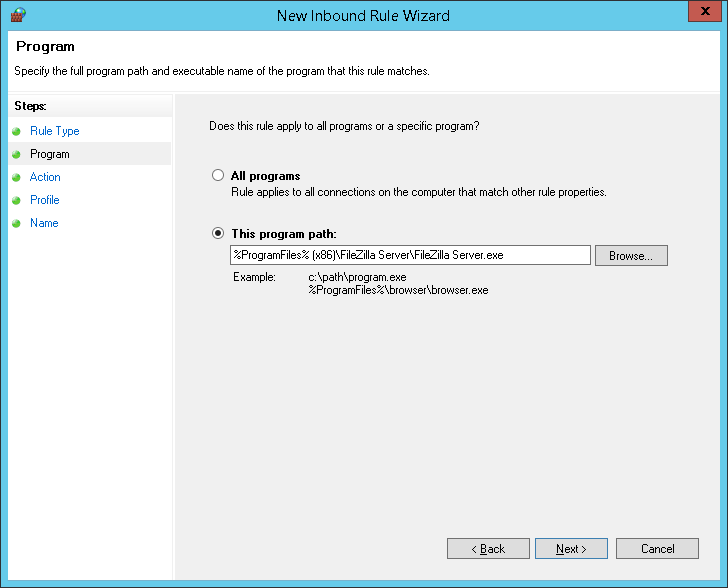Screen dimensions: 728x588
Task: Click the New Inbound Rule Wizard title bar
Action: (363, 15)
